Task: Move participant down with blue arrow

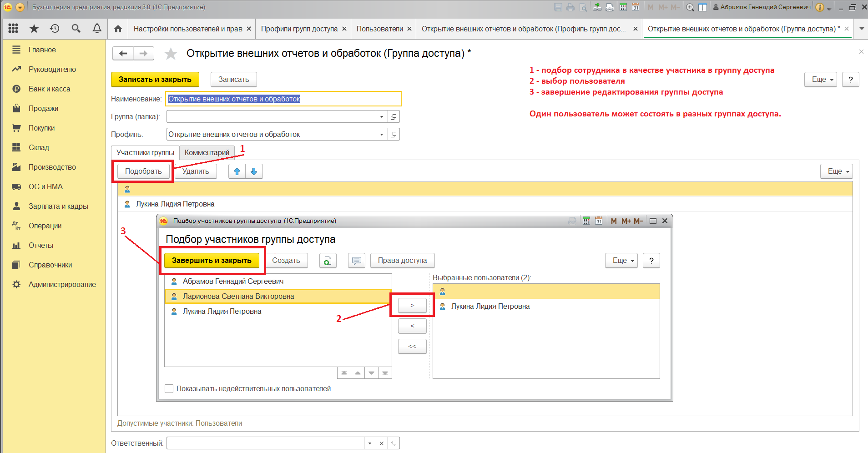Action: point(254,171)
